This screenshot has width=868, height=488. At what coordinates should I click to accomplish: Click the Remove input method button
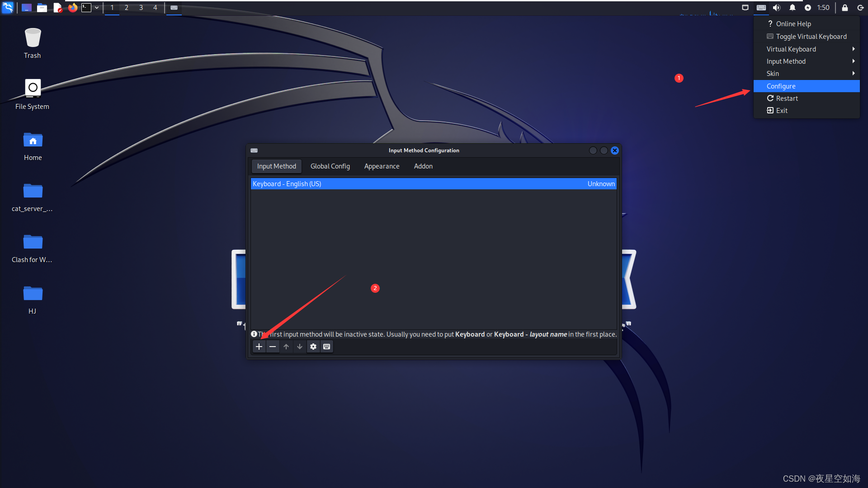(273, 346)
